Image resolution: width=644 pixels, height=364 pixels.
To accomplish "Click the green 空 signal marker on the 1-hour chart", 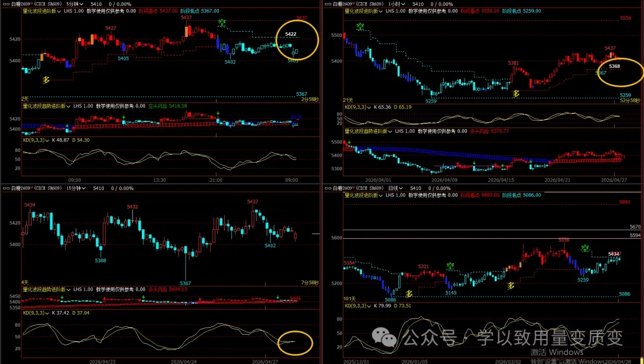I will (360, 26).
